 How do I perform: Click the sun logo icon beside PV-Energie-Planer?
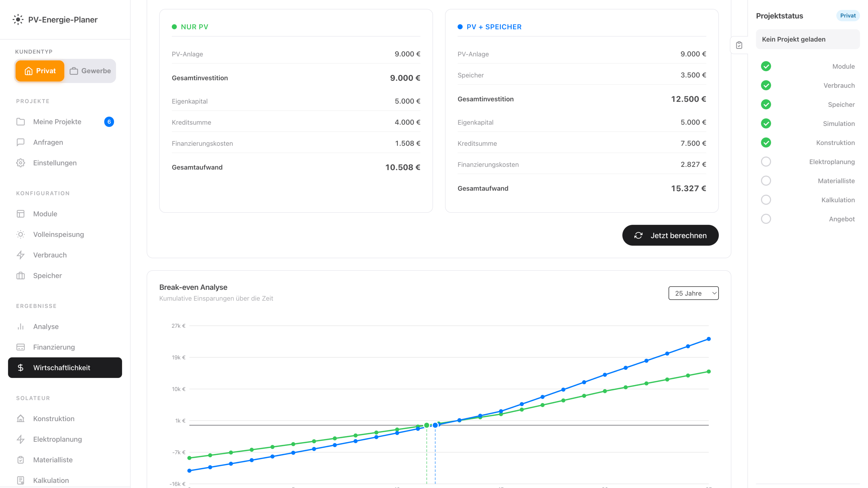click(18, 19)
